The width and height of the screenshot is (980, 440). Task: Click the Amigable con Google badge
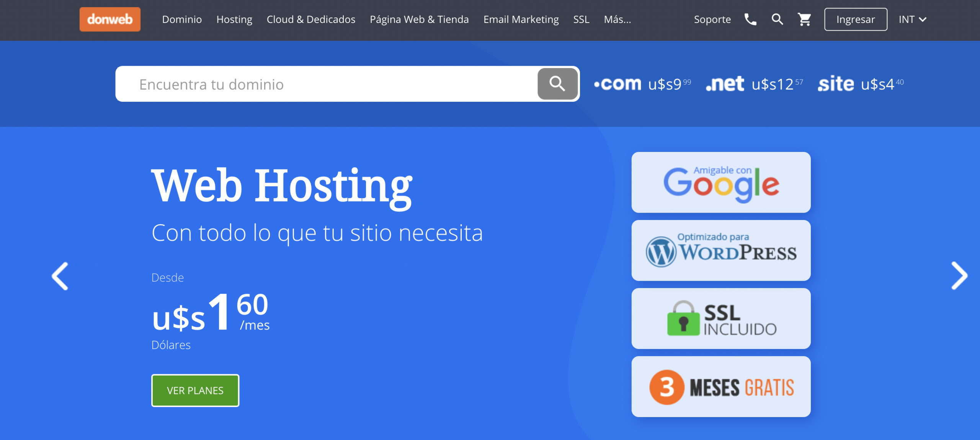(x=721, y=183)
